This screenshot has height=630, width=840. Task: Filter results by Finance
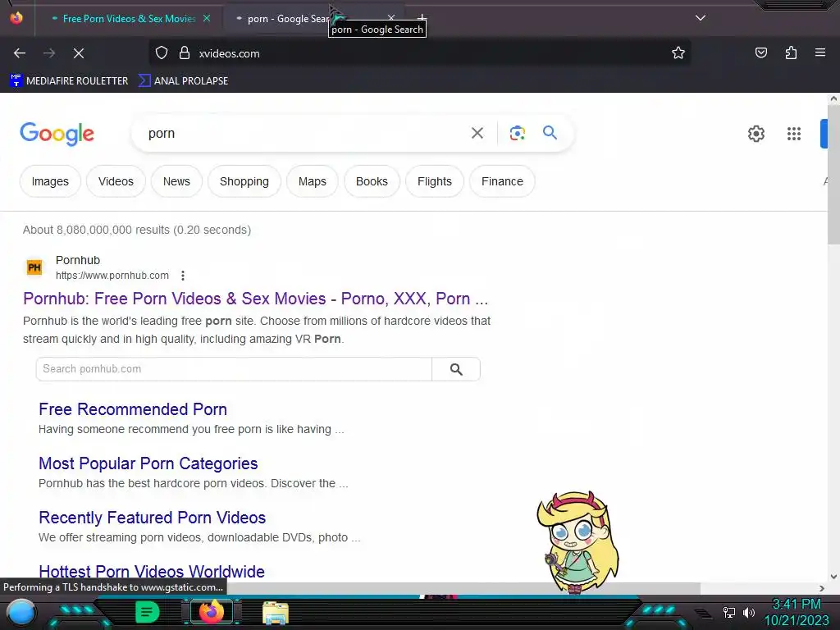pyautogui.click(x=502, y=181)
